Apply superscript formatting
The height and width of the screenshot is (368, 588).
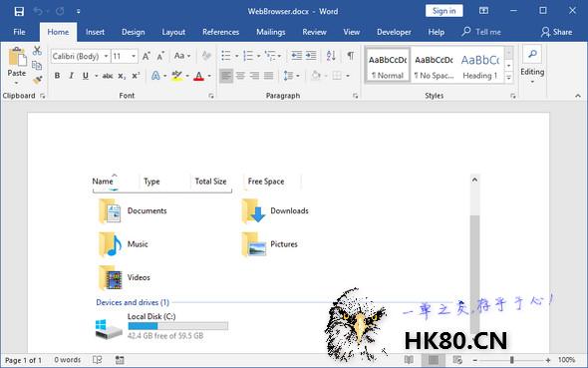pos(136,76)
